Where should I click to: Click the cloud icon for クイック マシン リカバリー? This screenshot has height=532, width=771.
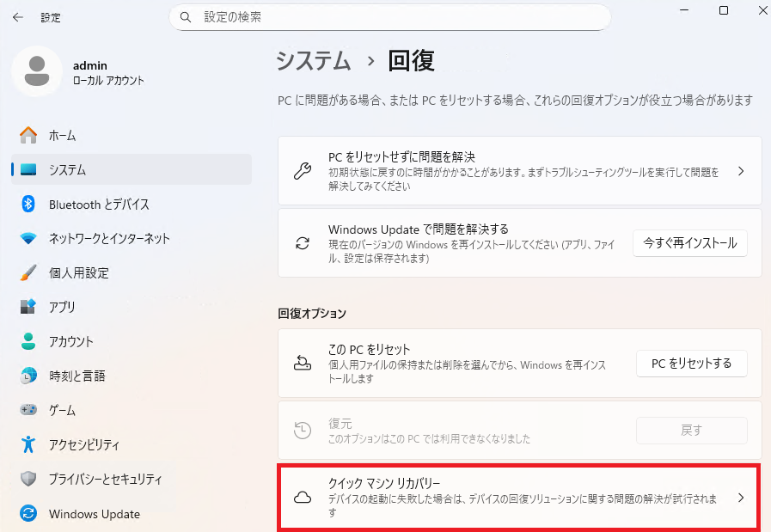(303, 498)
